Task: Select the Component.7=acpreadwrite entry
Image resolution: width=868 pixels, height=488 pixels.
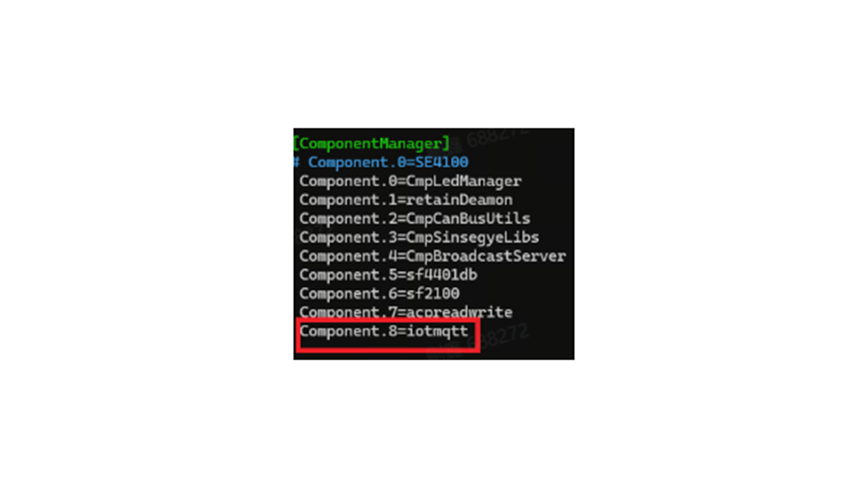Action: (x=406, y=312)
